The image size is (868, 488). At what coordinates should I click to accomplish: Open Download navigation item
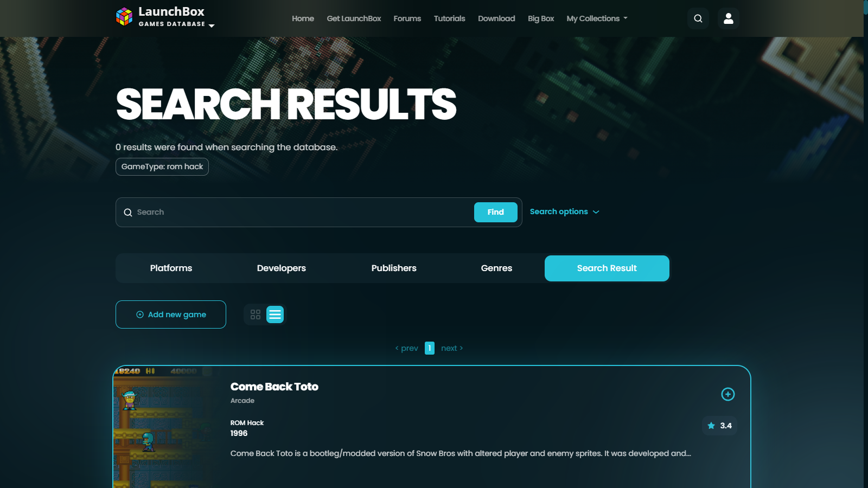click(x=496, y=18)
